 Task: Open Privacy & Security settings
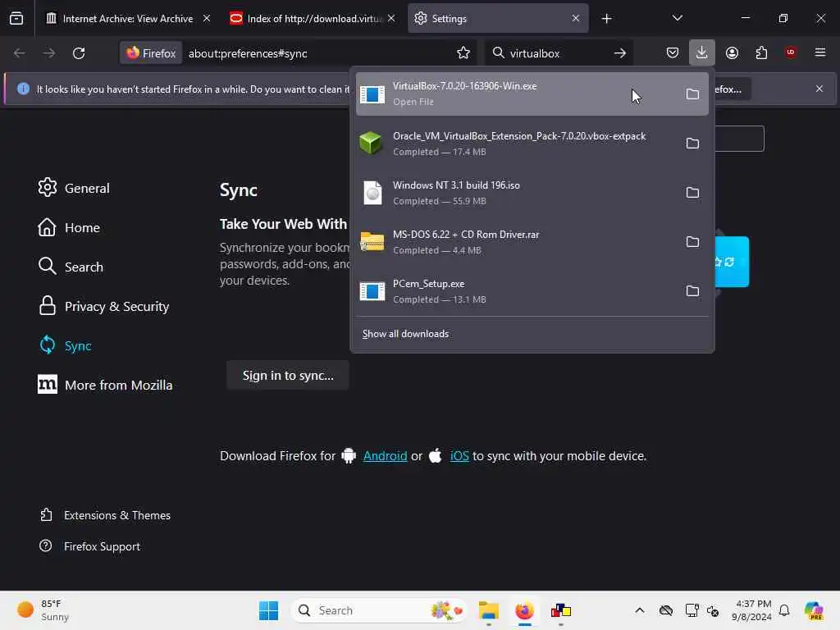point(104,307)
